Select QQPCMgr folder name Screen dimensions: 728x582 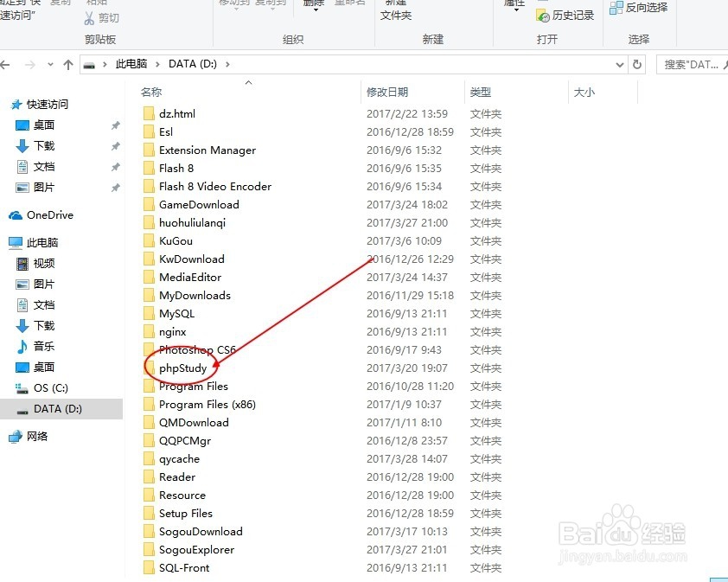tap(185, 441)
